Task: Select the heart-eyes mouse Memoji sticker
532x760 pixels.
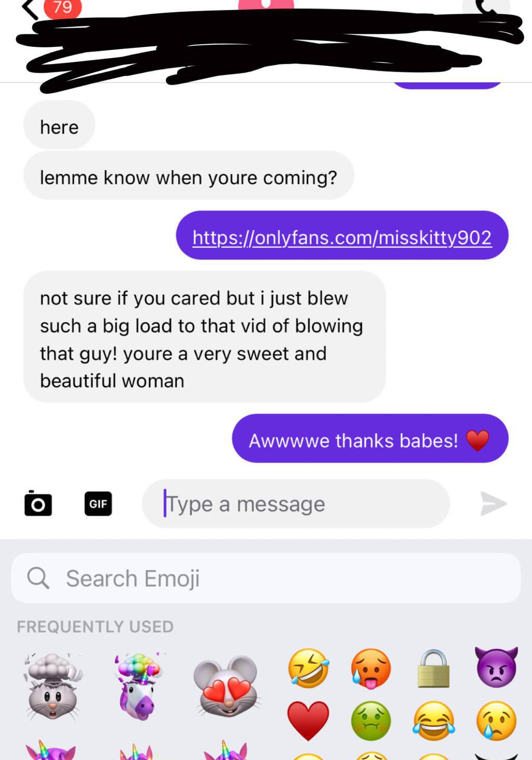Action: point(227,686)
